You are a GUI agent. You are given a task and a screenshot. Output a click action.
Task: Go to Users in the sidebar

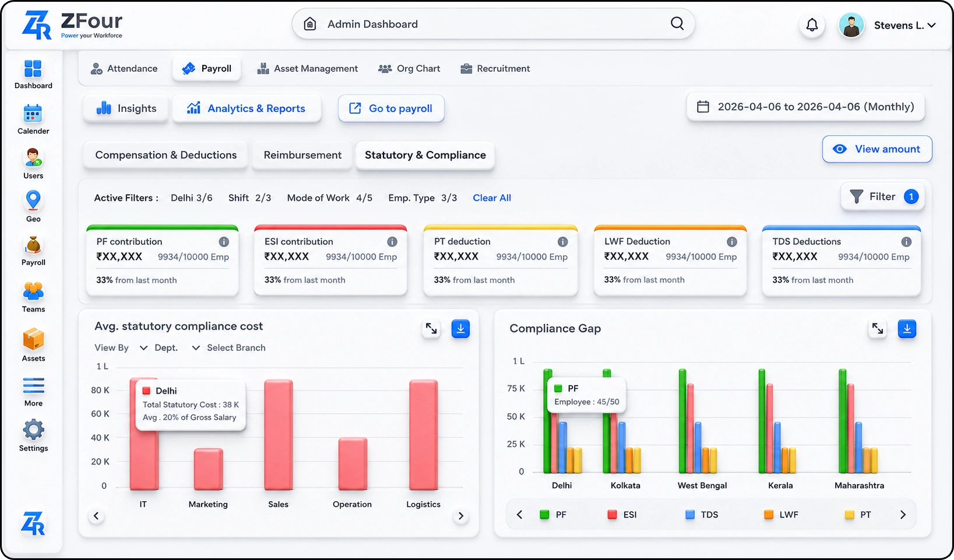(x=33, y=163)
